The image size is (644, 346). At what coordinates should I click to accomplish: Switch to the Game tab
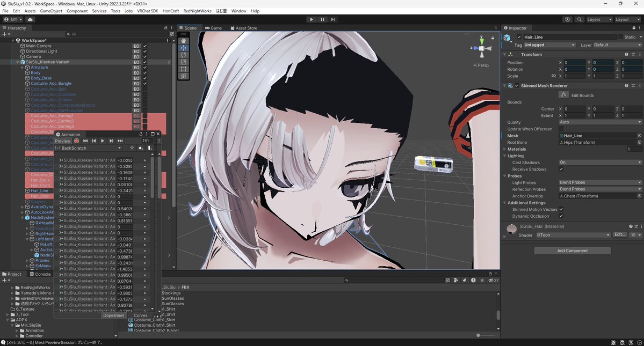click(x=213, y=28)
